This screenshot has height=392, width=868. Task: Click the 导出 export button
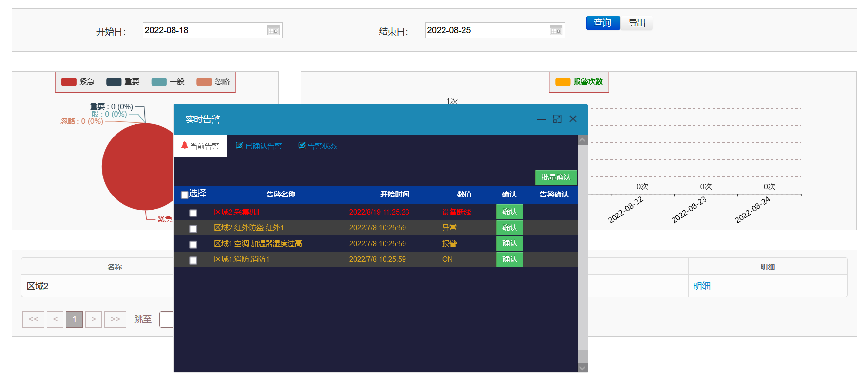637,23
